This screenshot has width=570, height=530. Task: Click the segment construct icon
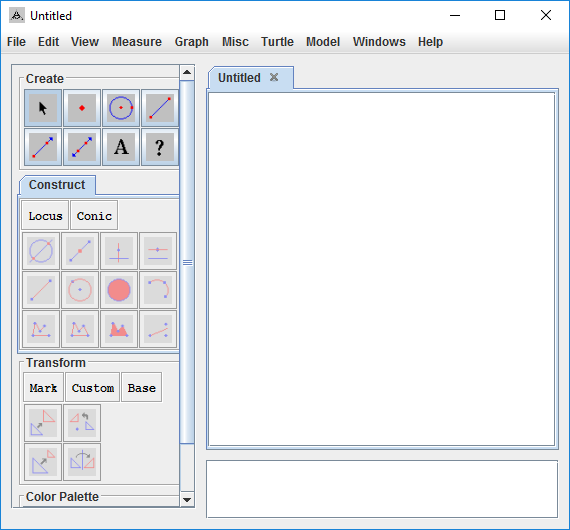41,290
